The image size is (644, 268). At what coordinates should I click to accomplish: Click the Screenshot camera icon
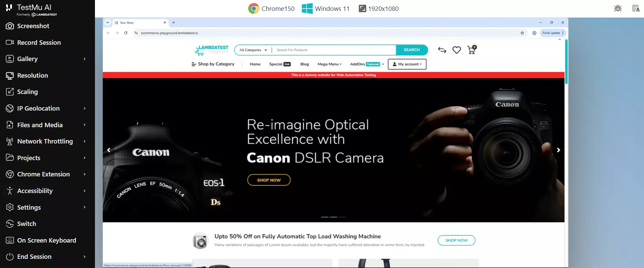10,26
